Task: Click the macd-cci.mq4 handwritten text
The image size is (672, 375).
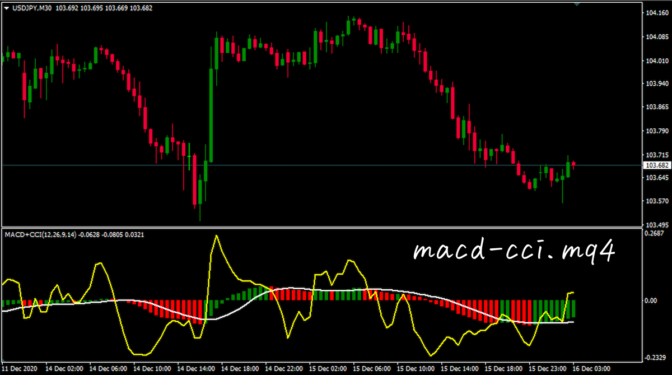Action: click(514, 250)
